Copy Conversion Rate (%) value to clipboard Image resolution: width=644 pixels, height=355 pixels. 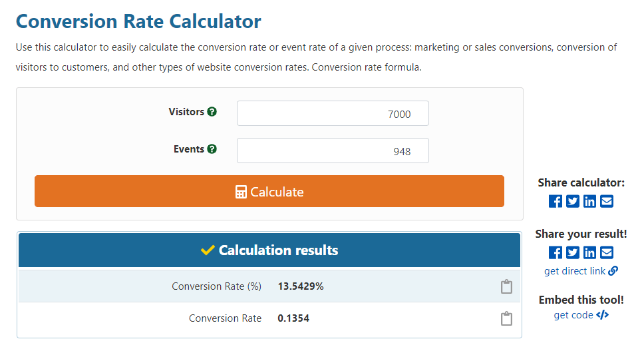(x=506, y=286)
